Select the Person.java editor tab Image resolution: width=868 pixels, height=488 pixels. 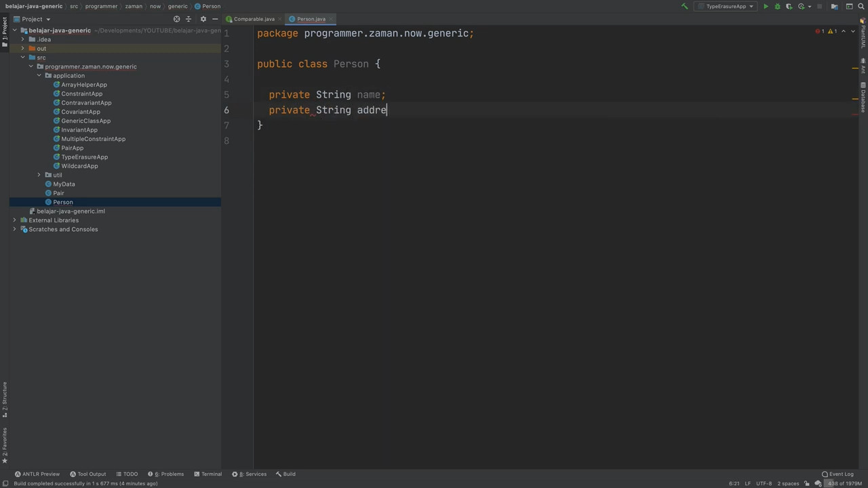(311, 19)
